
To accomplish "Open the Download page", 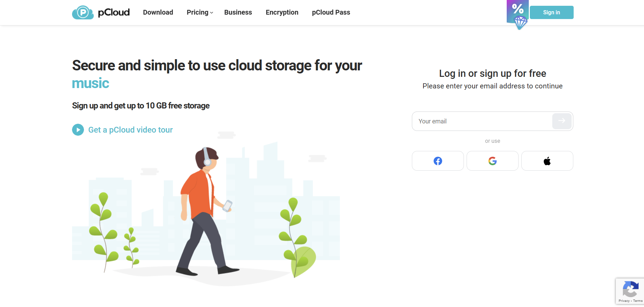I will [x=158, y=12].
